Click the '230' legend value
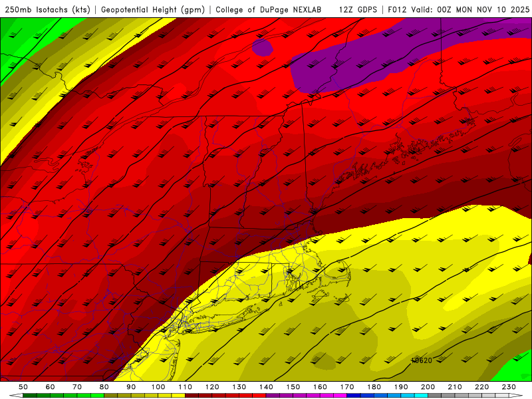This screenshot has height=399, width=532. coord(509,387)
